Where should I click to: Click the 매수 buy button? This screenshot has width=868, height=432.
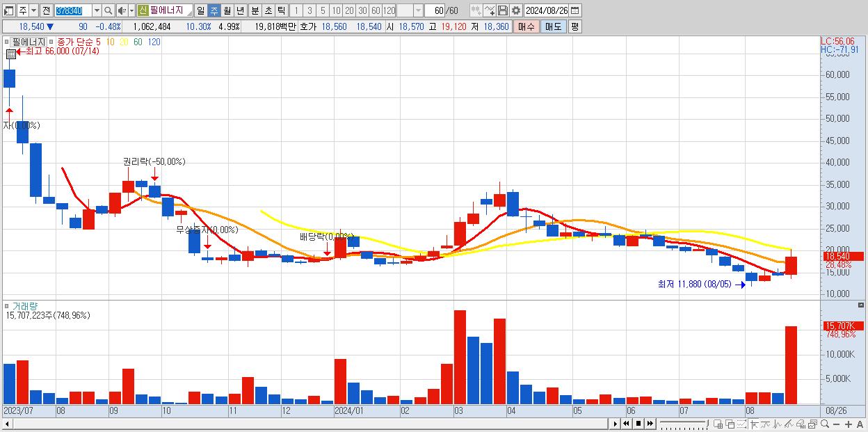(527, 26)
